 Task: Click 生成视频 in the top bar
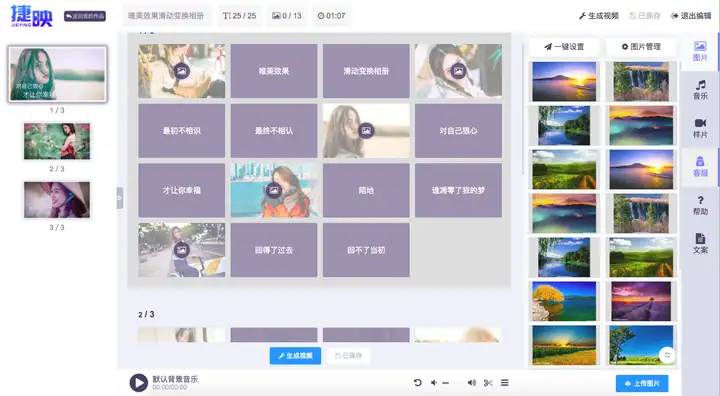599,16
